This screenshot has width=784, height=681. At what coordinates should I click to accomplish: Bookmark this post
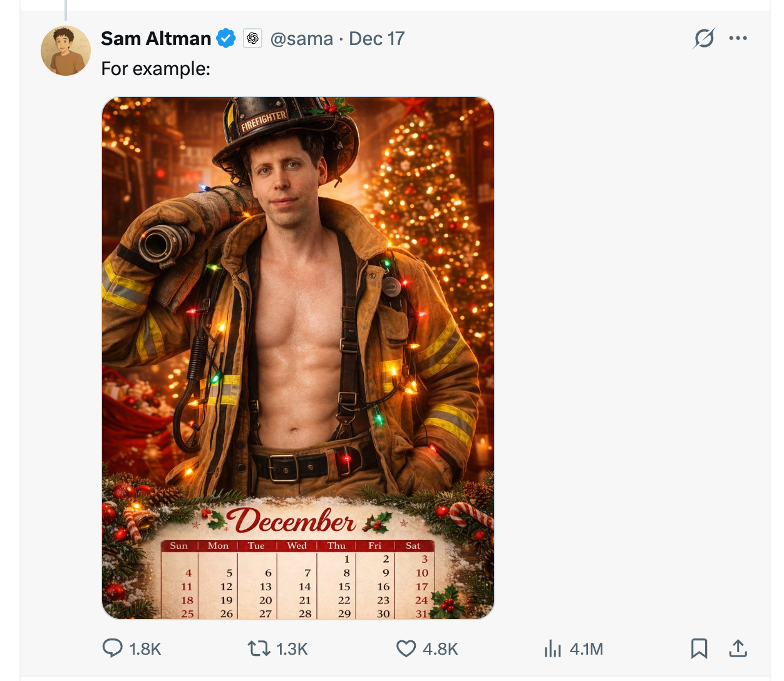699,648
